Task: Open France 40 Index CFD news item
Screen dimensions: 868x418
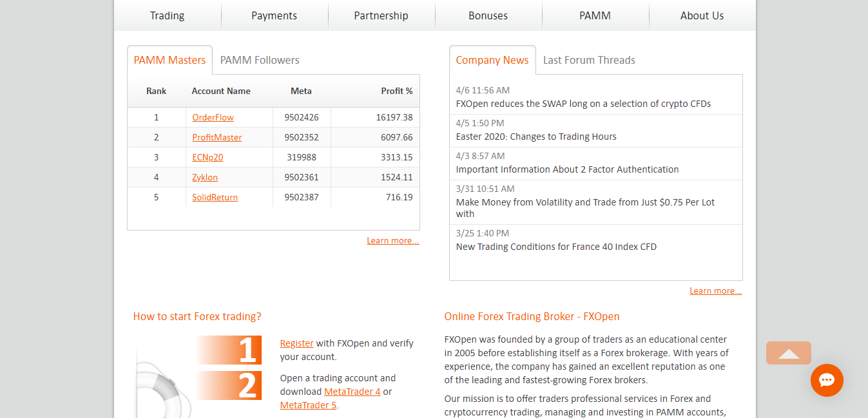Action: [556, 247]
